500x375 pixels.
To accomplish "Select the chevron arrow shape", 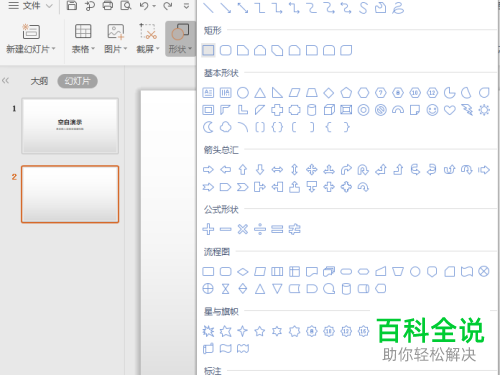I will coord(243,187).
